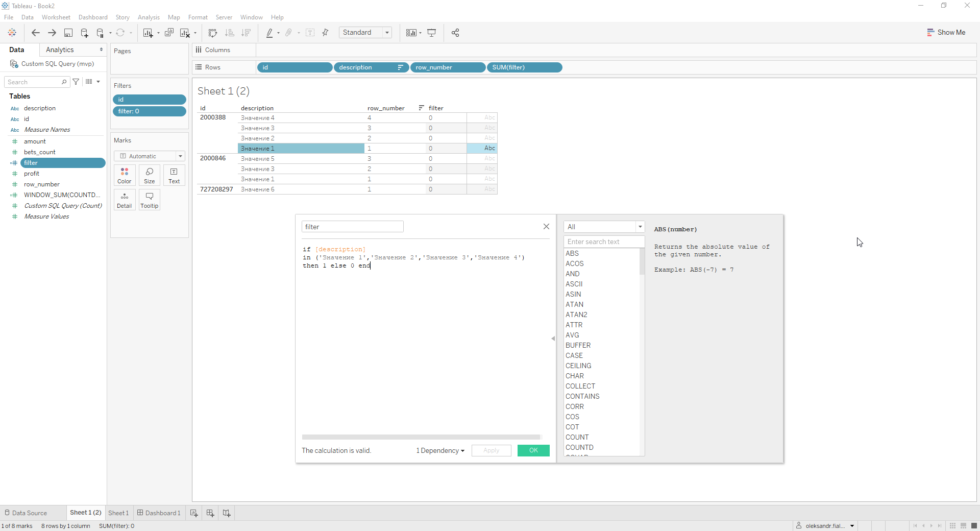980x531 pixels.
Task: Select the profit field in Tables
Action: pos(32,174)
